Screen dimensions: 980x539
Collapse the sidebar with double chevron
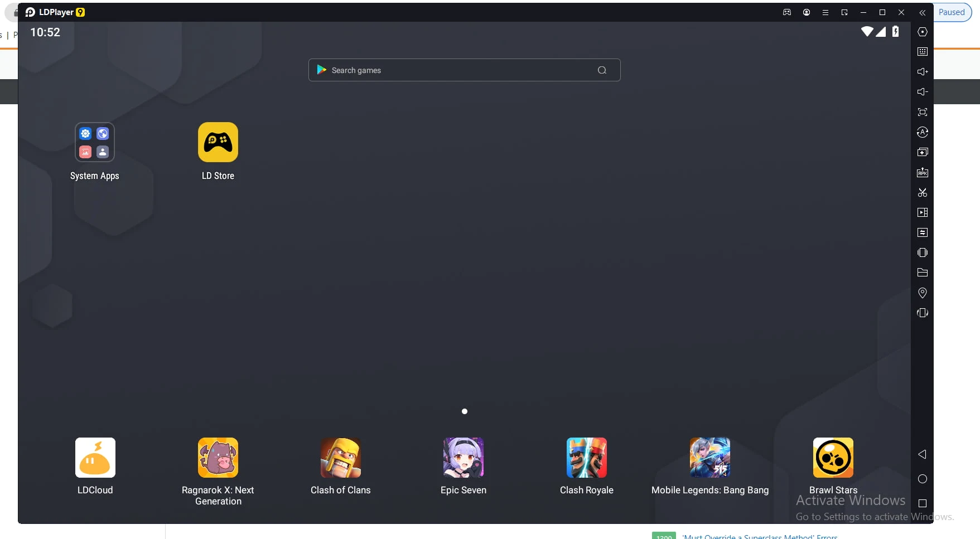click(923, 12)
